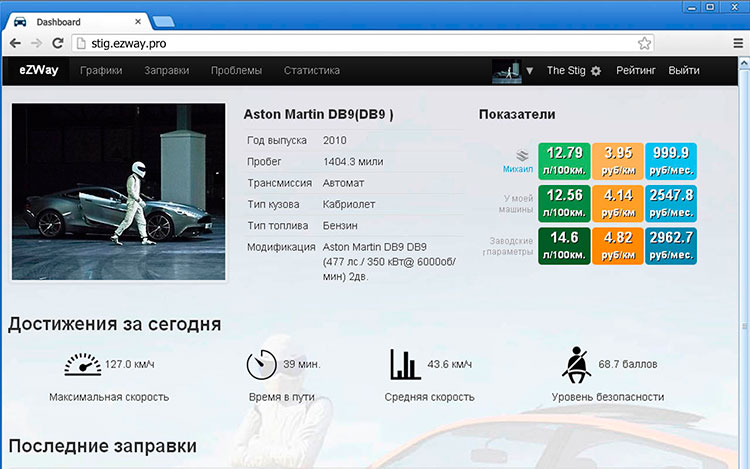Click the Suzuki logo above Михаил
This screenshot has width=750, height=469.
click(x=522, y=155)
